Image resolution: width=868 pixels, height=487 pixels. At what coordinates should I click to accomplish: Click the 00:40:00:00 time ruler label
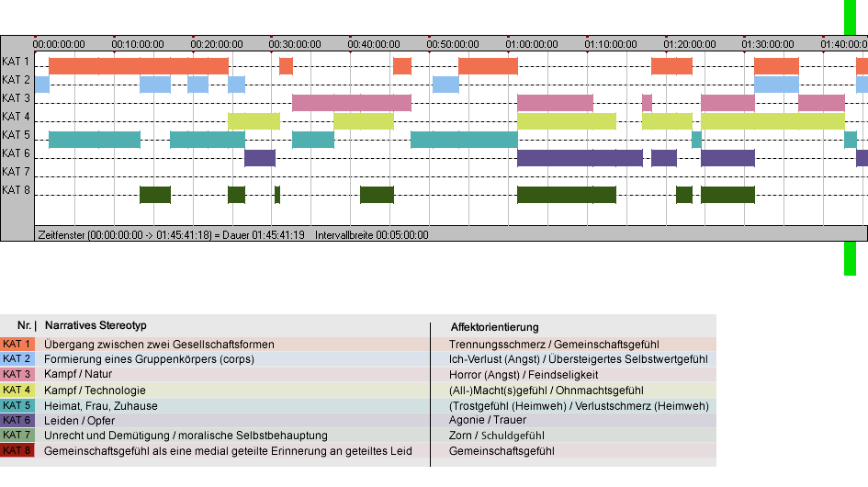tap(374, 44)
